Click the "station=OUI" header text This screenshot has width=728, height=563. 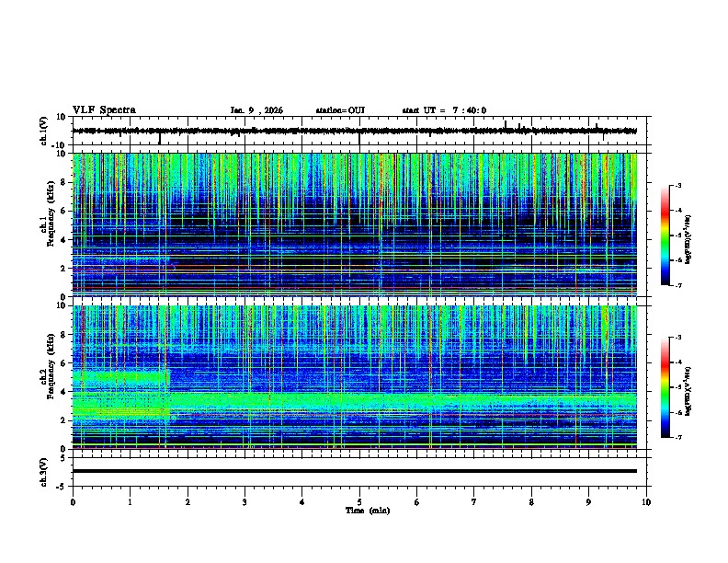point(340,110)
